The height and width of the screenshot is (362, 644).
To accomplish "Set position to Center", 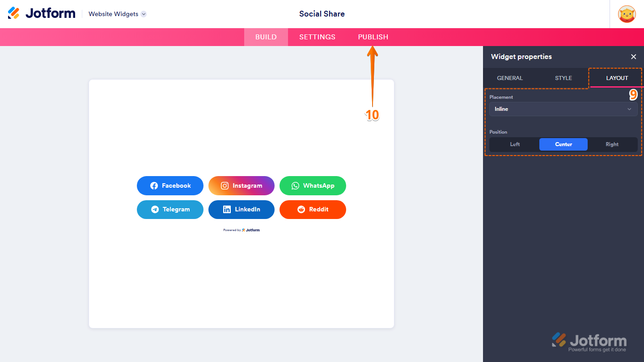I will point(563,144).
